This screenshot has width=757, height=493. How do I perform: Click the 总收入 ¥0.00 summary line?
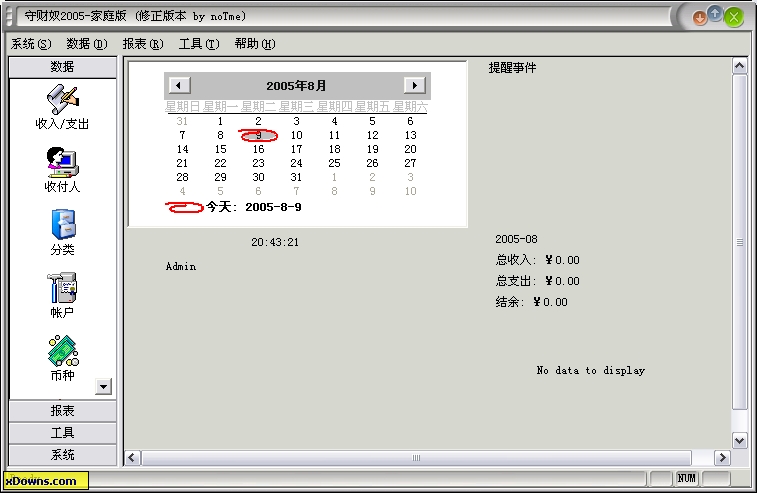tap(537, 260)
